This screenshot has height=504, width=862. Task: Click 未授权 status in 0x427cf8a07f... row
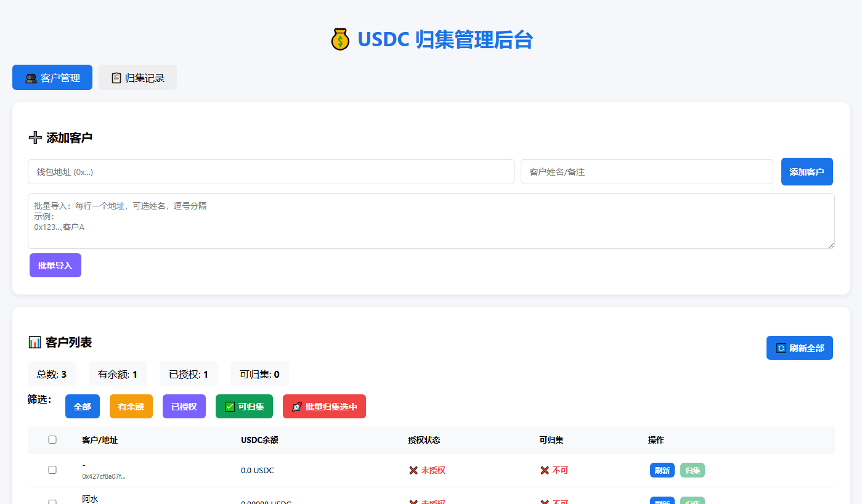(427, 470)
